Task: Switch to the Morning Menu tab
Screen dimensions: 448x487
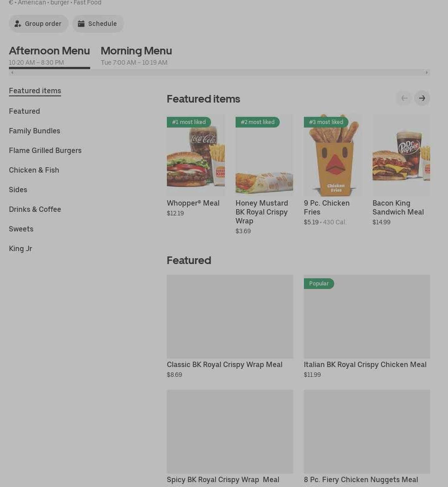Action: point(136,56)
